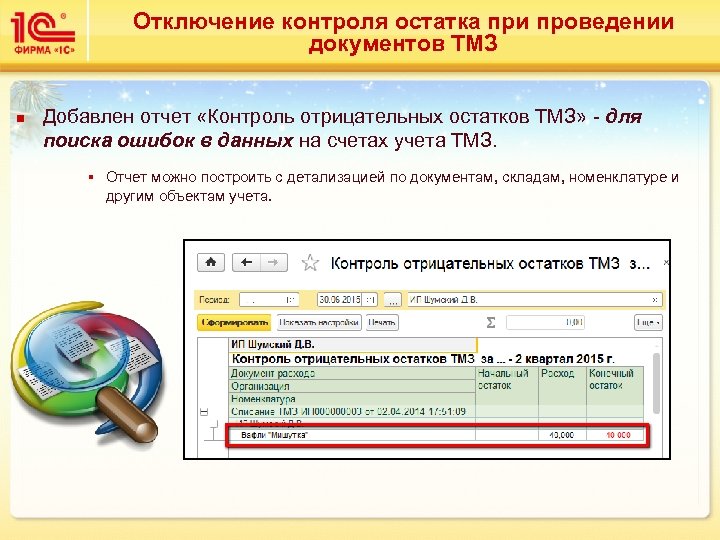Open calendar picker of the period start field

[291, 300]
